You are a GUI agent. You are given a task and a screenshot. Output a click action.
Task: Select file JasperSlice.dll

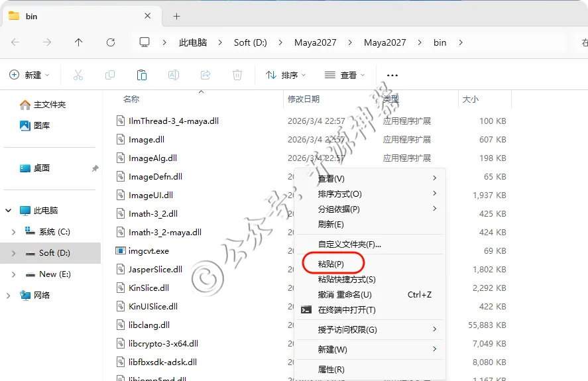pyautogui.click(x=155, y=270)
